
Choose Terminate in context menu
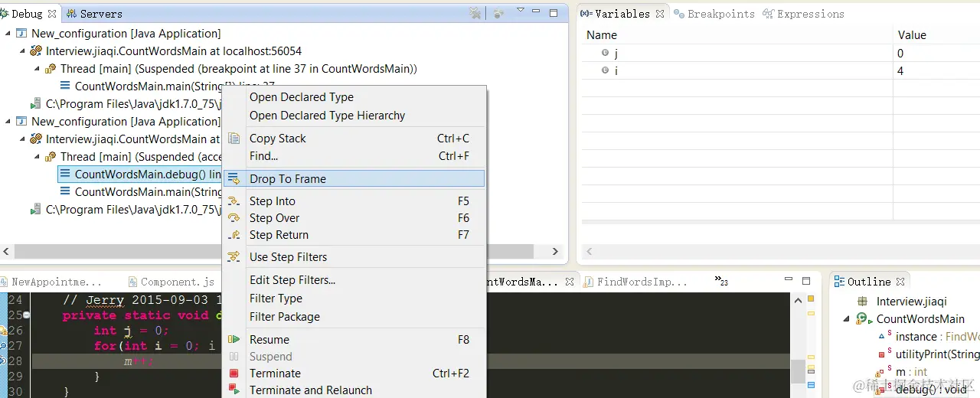354,374
